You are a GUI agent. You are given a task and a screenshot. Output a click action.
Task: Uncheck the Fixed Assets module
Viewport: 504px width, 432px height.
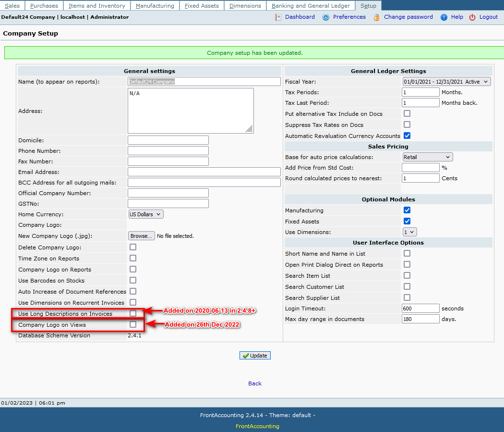pyautogui.click(x=407, y=221)
